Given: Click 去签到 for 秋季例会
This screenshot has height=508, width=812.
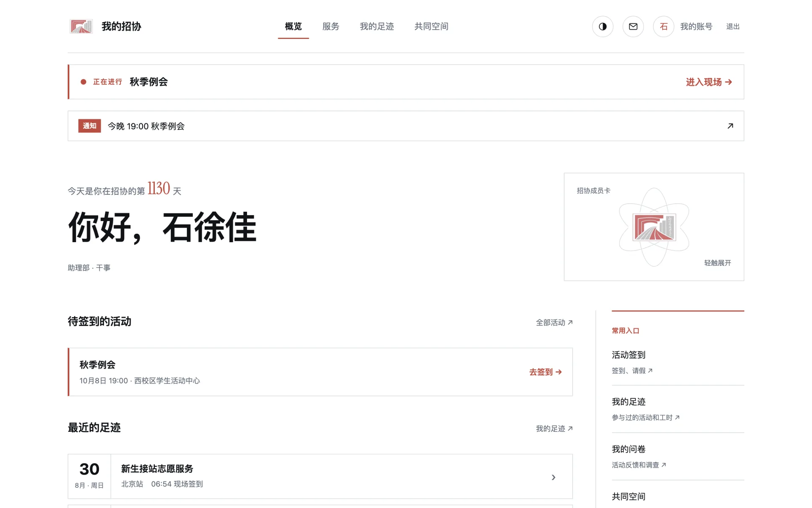Looking at the screenshot, I should pos(546,372).
